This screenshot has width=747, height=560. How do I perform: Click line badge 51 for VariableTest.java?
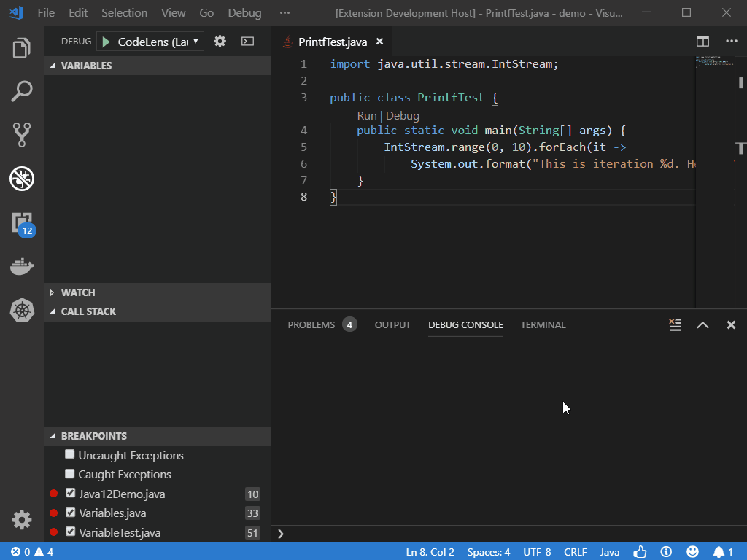click(x=252, y=533)
